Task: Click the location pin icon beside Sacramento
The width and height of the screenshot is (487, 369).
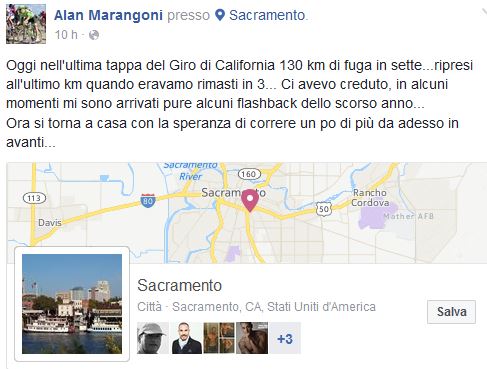Action: tap(220, 15)
